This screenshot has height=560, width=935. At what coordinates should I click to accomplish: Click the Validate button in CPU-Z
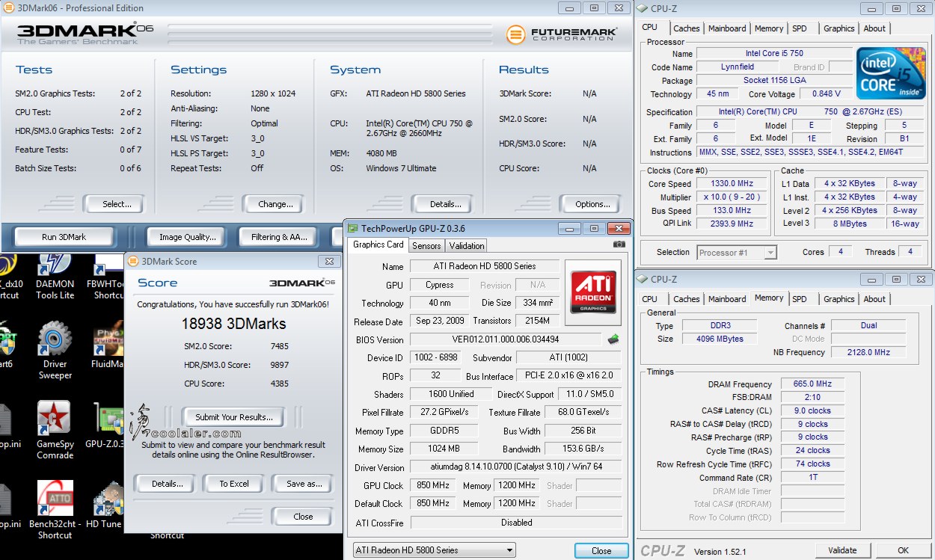842,550
